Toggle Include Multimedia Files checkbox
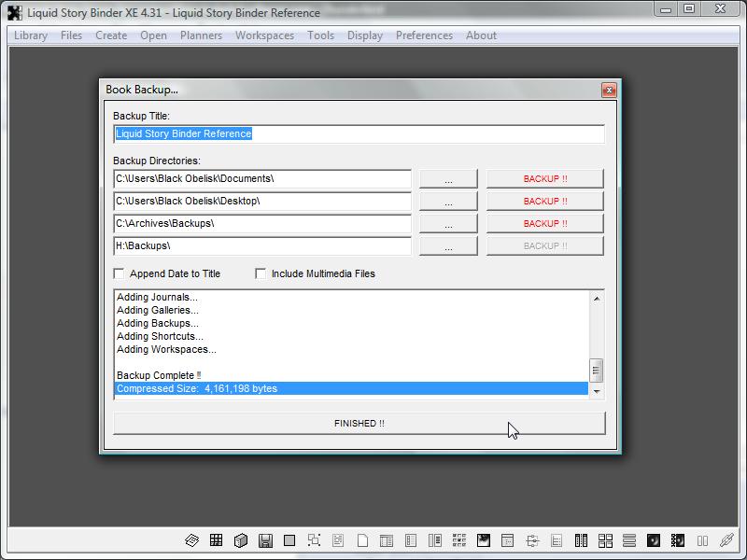This screenshot has width=747, height=560. (261, 273)
